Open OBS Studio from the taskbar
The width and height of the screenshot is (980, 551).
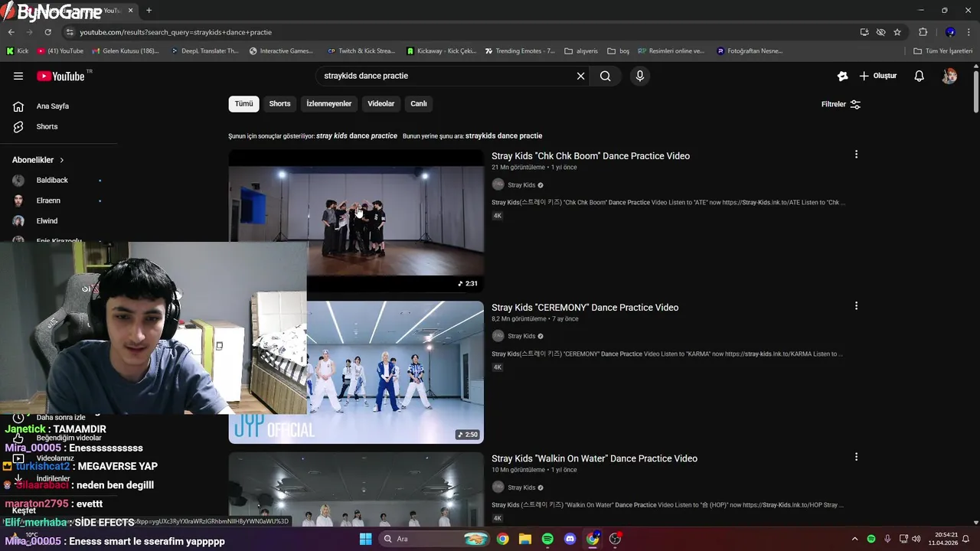coord(615,539)
